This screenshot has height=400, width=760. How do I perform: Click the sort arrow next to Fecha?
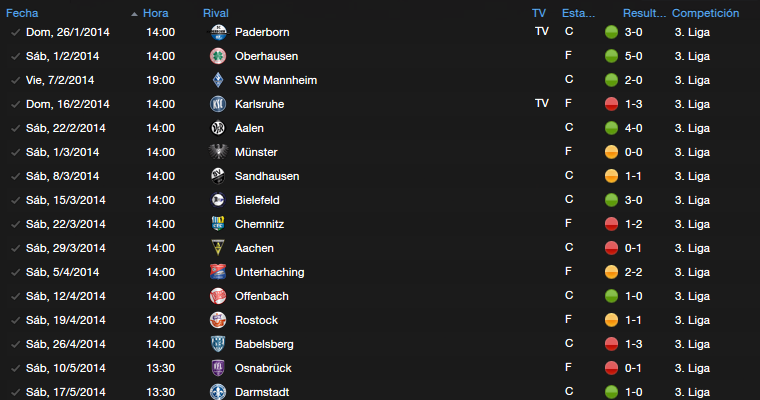[134, 14]
